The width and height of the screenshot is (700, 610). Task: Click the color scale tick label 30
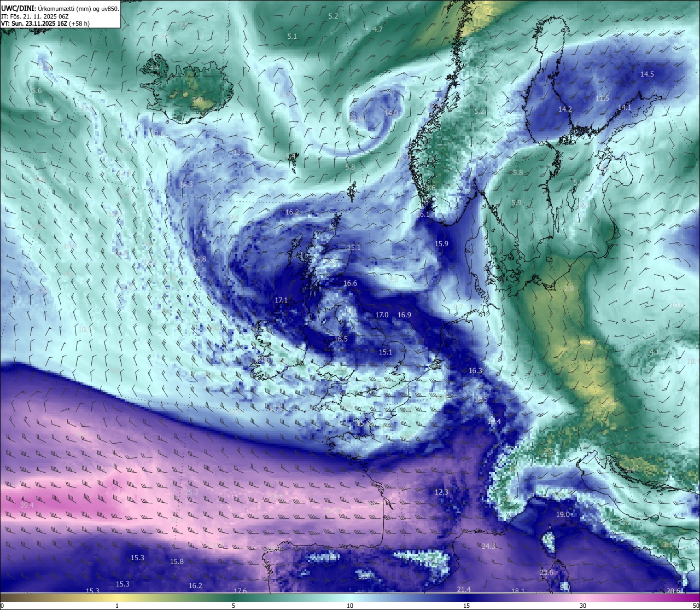click(583, 606)
